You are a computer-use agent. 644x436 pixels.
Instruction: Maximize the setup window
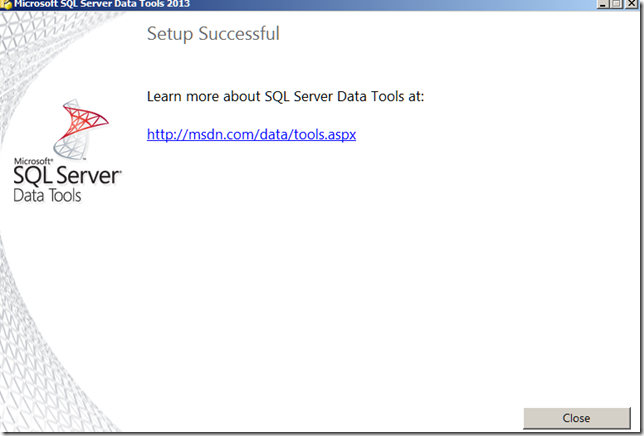[617, 3]
